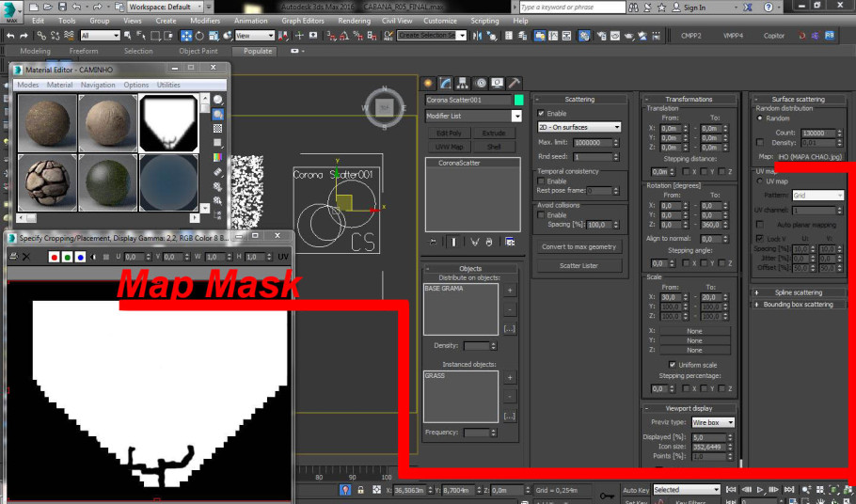The image size is (856, 504).
Task: Open the Modify tab in command panel
Action: coord(446,83)
